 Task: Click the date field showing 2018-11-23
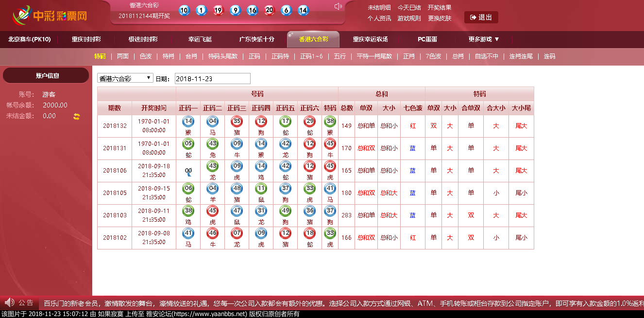213,79
